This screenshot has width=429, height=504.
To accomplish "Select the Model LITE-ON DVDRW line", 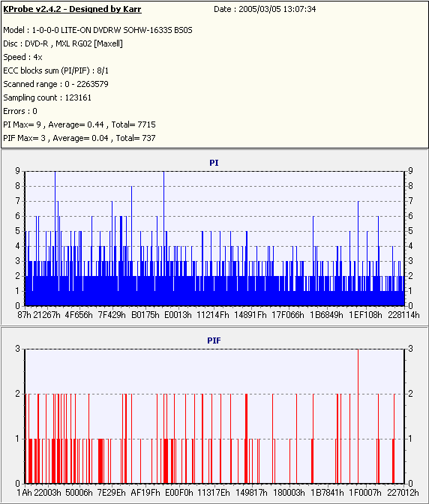I will tap(97, 30).
